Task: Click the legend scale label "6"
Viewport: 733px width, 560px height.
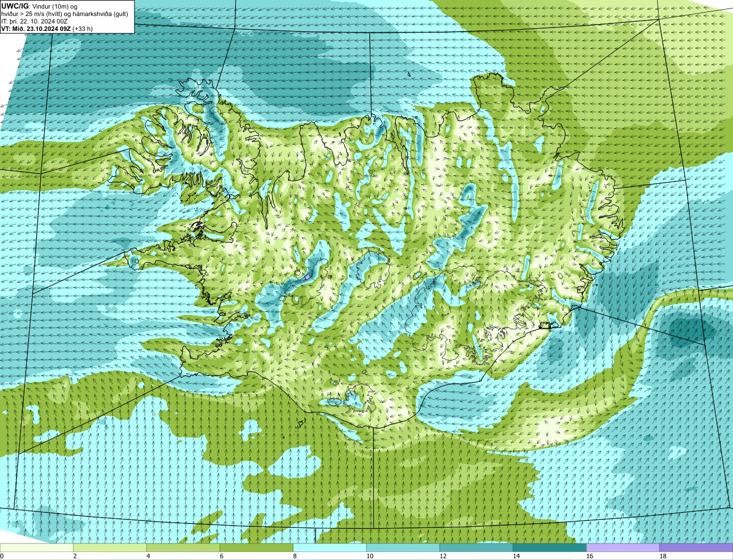Action: [x=222, y=556]
